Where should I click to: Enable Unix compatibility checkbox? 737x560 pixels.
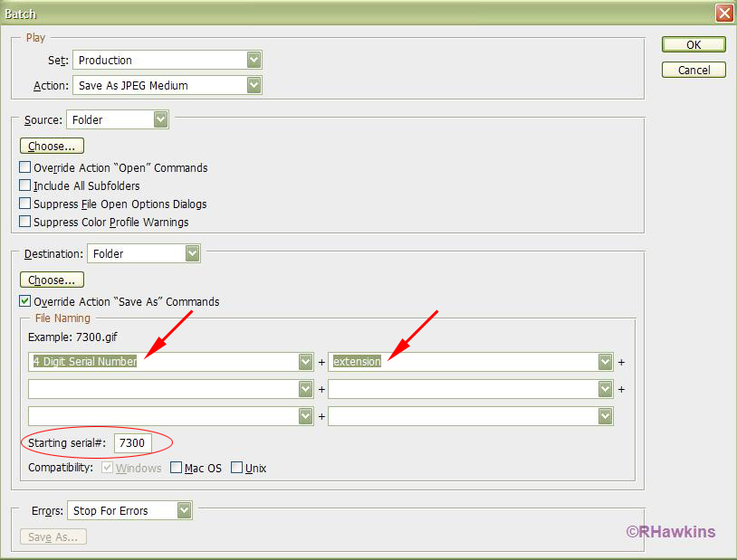[237, 468]
